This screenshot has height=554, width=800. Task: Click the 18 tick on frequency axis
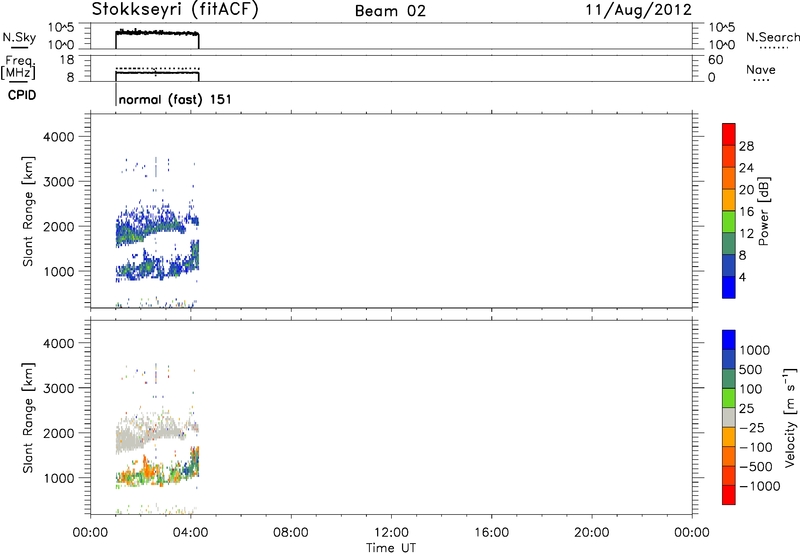(68, 60)
